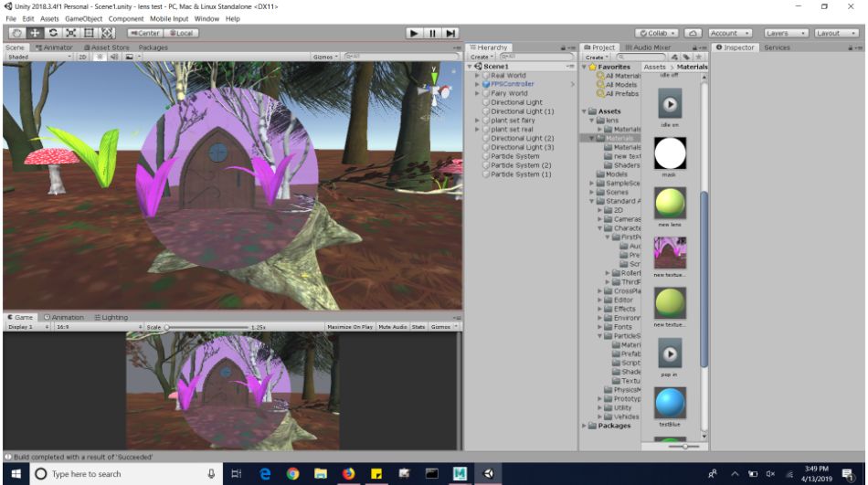Open the Layers dropdown
868x485 pixels.
coord(787,33)
